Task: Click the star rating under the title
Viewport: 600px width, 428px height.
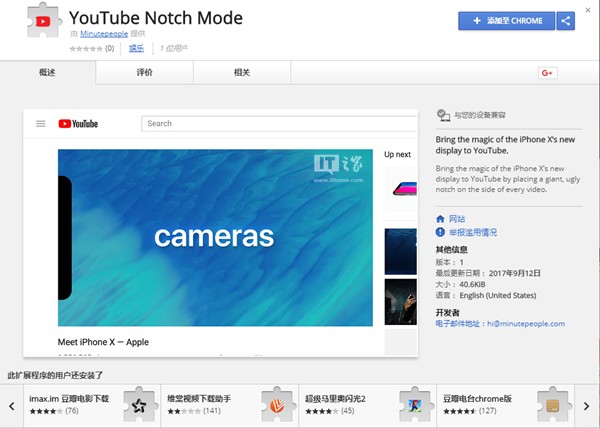Action: (86, 49)
